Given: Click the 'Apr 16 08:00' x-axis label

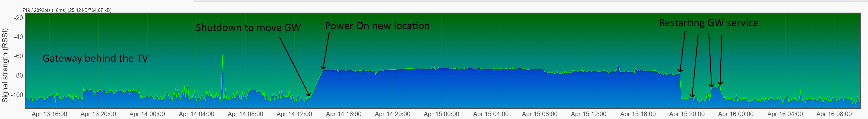Looking at the screenshot, I should click(x=834, y=114).
